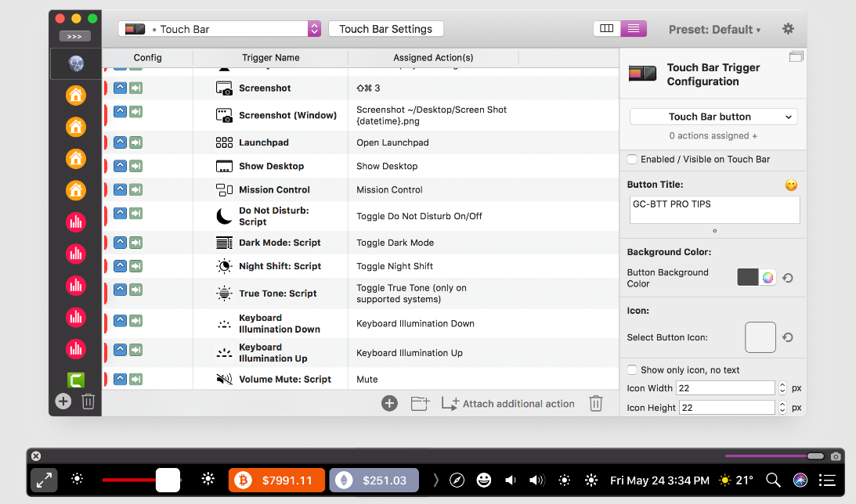
Task: Tap the Bitcoin $7991.11 price button
Action: (x=276, y=481)
